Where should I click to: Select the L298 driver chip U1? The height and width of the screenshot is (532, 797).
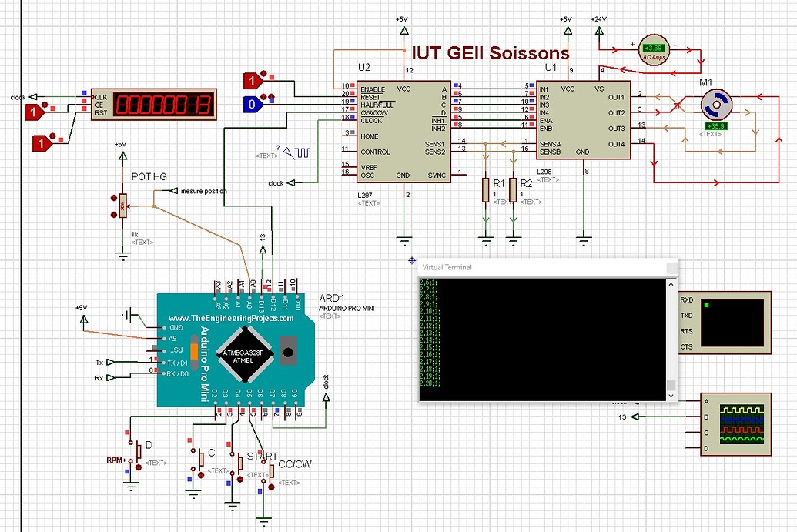click(x=581, y=119)
